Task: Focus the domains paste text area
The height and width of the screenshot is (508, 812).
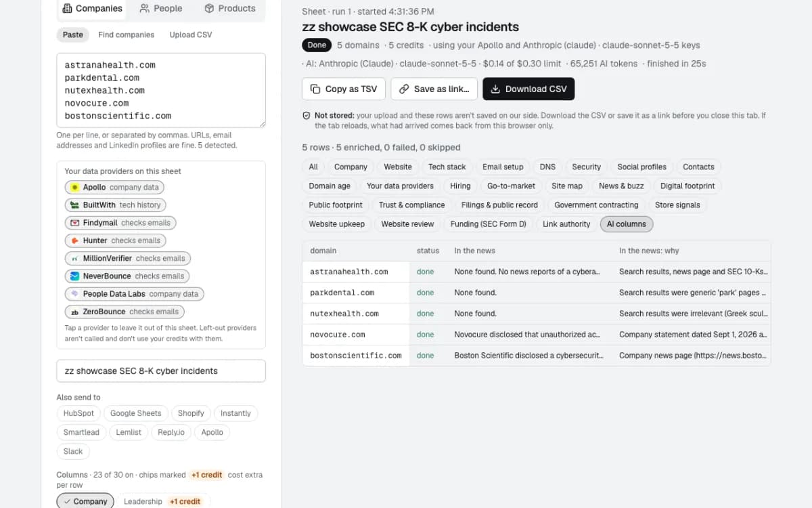Action: click(161, 90)
